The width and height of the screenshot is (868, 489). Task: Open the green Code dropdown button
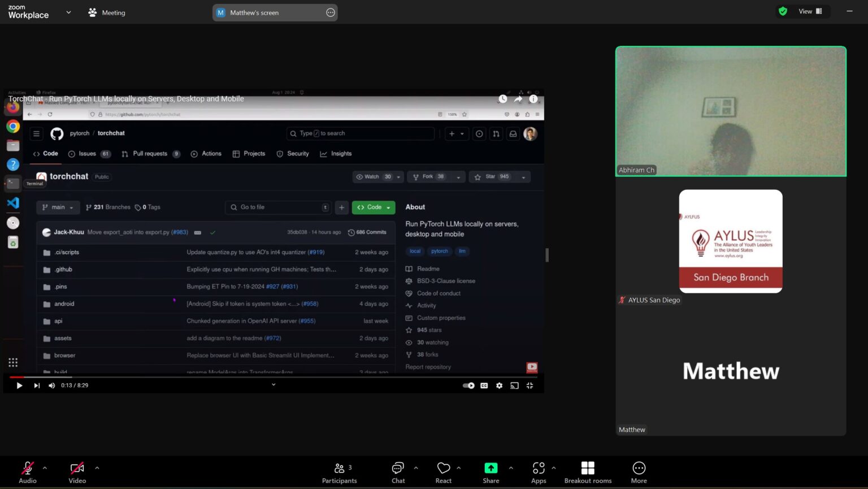click(x=374, y=207)
